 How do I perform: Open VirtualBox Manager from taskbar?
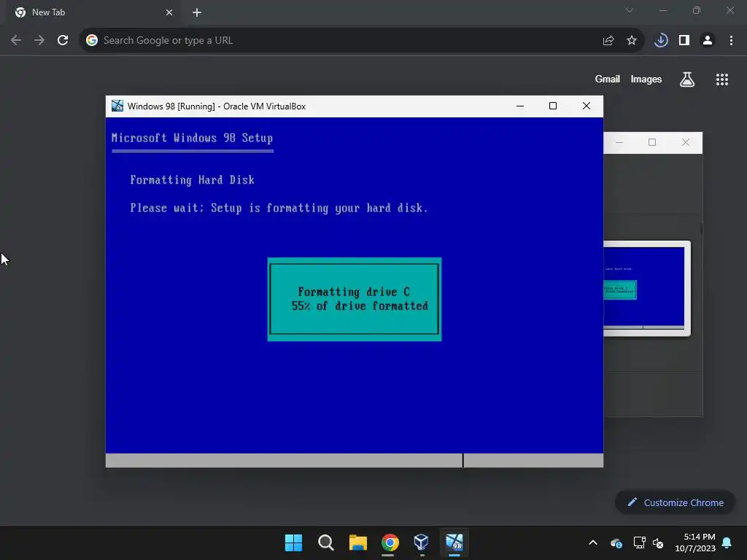pos(422,542)
